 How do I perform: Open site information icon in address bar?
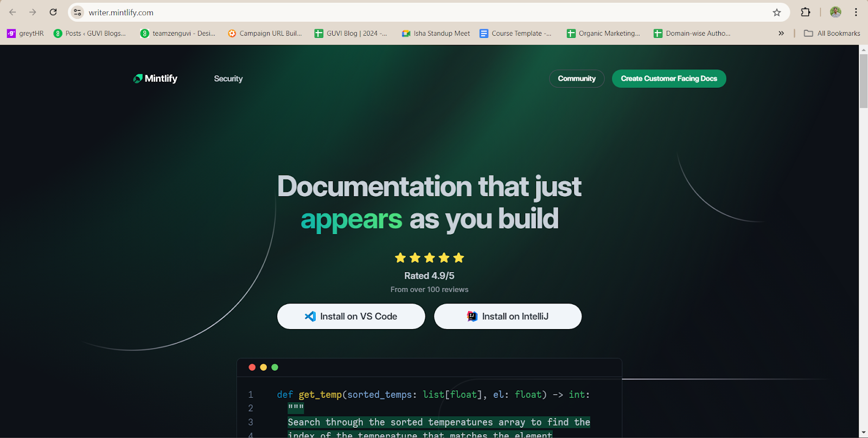[78, 12]
